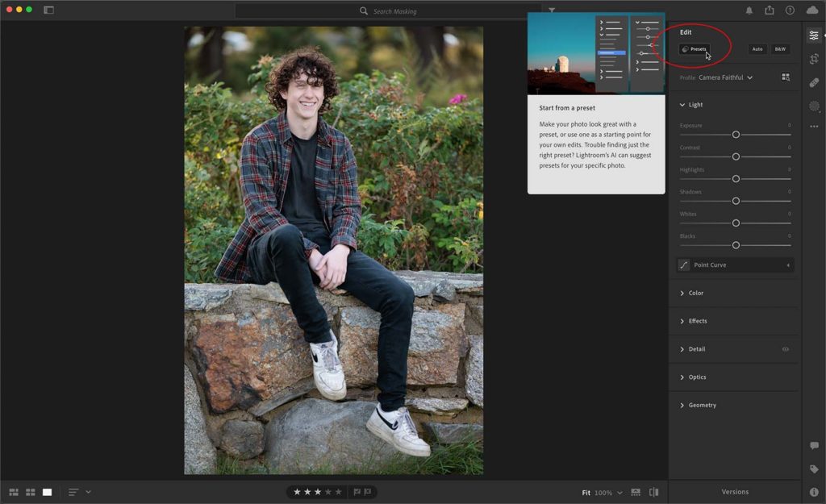Browse profiles with the profile grid icon
Screen dimensions: 826x504
tap(786, 77)
